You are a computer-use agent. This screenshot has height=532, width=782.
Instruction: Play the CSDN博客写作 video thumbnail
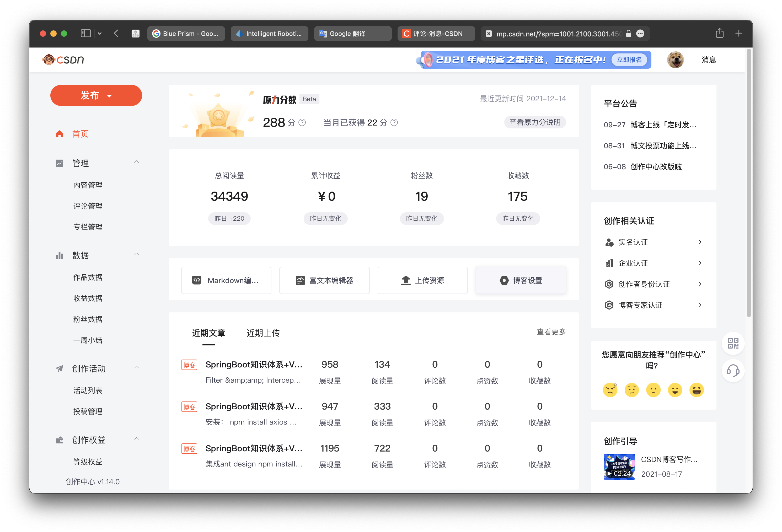pos(619,467)
